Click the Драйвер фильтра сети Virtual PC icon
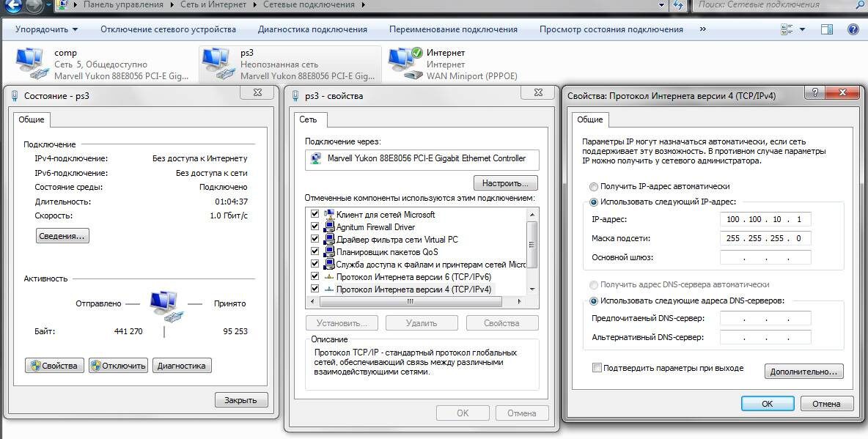This screenshot has width=868, height=439. (x=329, y=240)
